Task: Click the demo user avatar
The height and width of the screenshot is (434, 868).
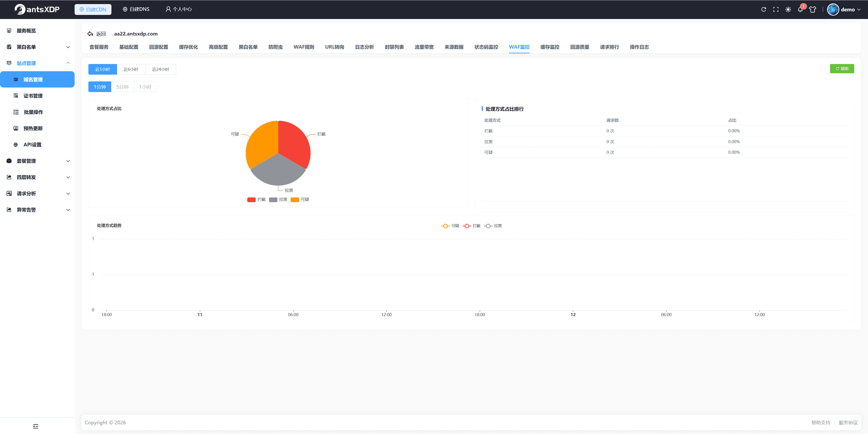Action: 833,9
